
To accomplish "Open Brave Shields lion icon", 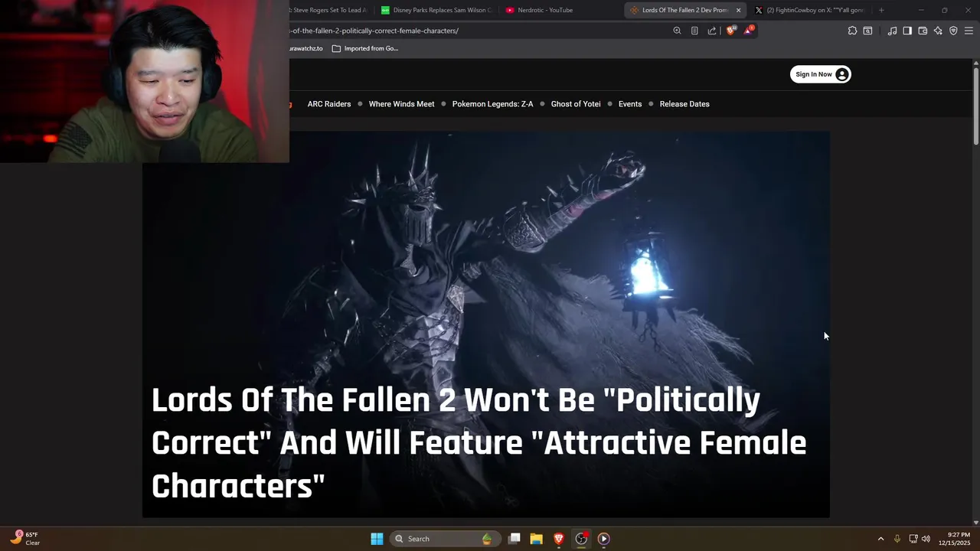I will pyautogui.click(x=730, y=31).
